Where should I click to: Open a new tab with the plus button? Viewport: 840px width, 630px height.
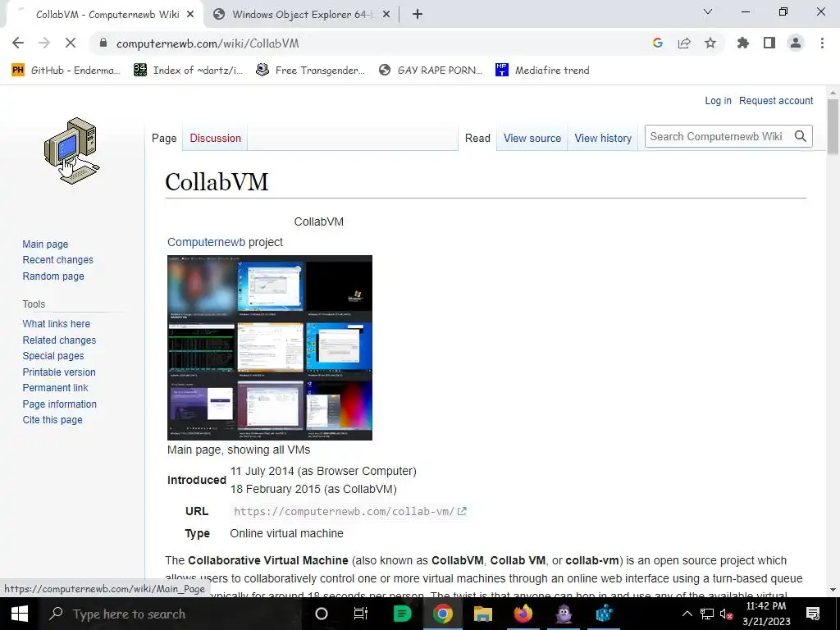(x=418, y=15)
